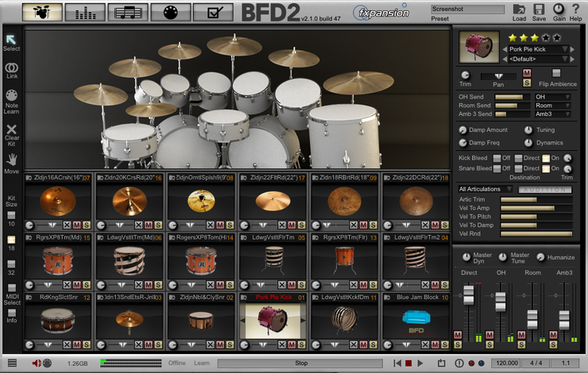Open the Load preset folder icon
Viewport: 588px width, 373px height.
519,9
